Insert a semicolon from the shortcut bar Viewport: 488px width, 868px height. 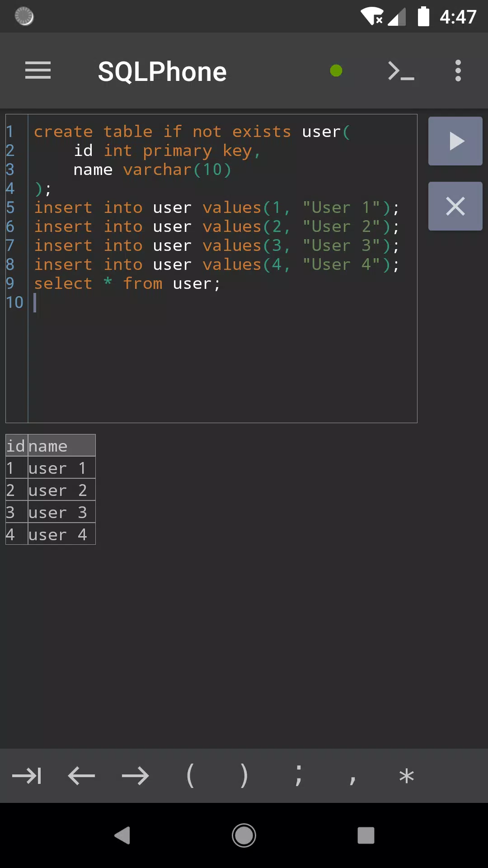click(298, 776)
